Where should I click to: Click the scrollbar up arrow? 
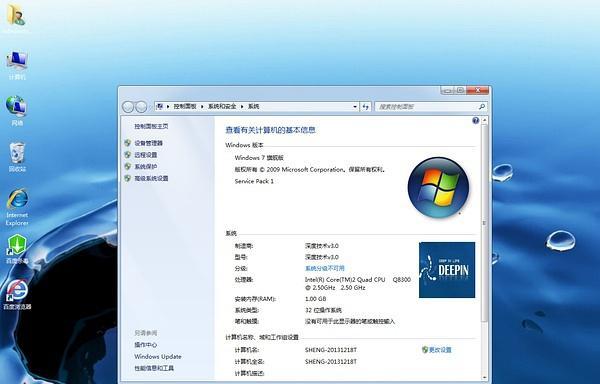coord(484,120)
